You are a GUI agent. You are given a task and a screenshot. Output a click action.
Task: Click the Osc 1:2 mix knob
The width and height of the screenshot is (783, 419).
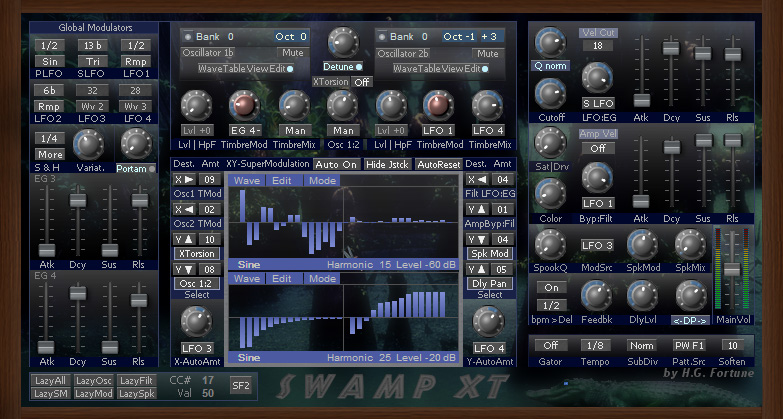point(343,106)
